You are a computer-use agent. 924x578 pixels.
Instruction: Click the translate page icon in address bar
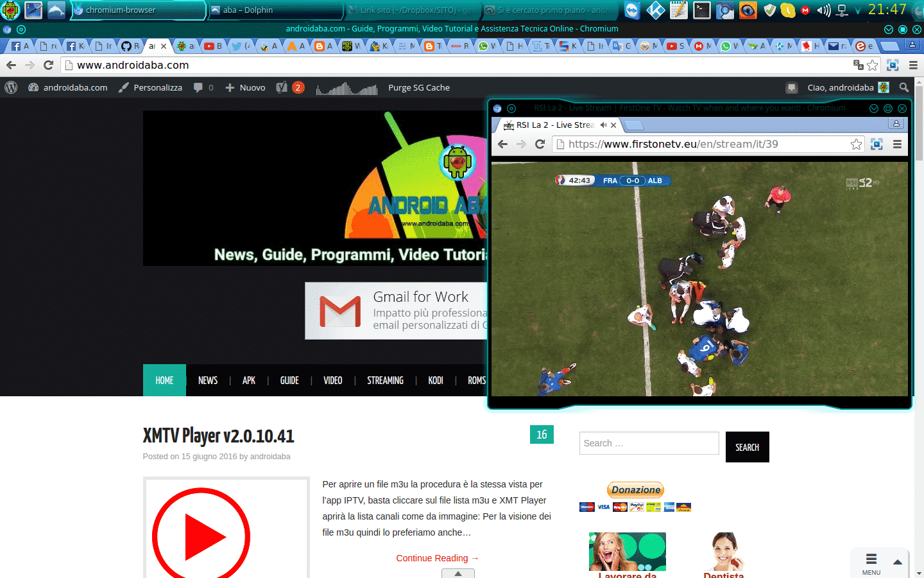858,65
